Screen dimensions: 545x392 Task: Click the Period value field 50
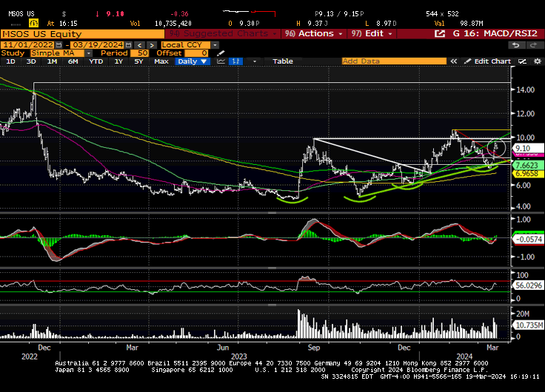coord(139,53)
